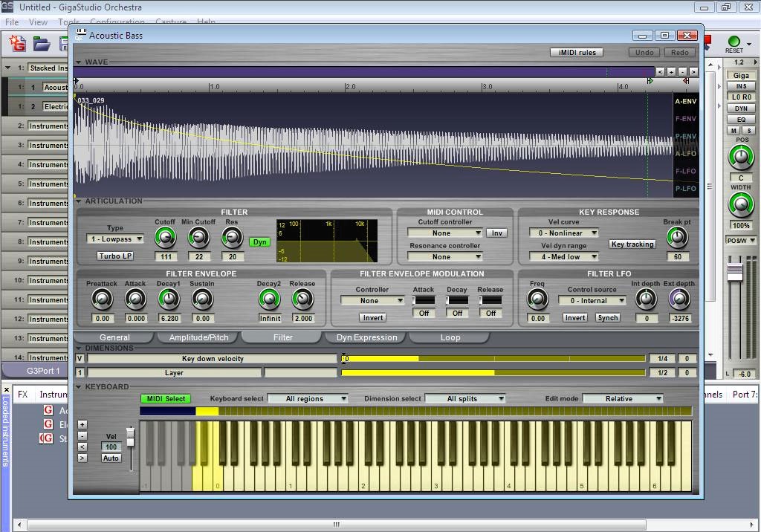Image resolution: width=761 pixels, height=532 pixels.
Task: Toggle the S solo button in mixer
Action: (x=749, y=131)
